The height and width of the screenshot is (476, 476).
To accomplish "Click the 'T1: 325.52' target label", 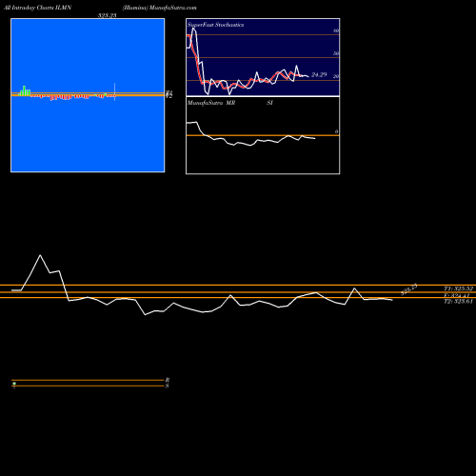I will [458, 288].
